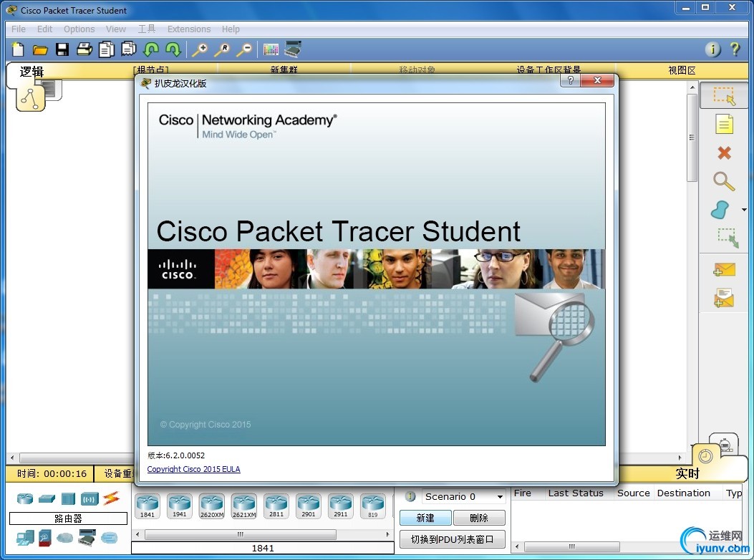Click the green Undo arrow
This screenshot has width=754, height=560.
click(x=151, y=49)
